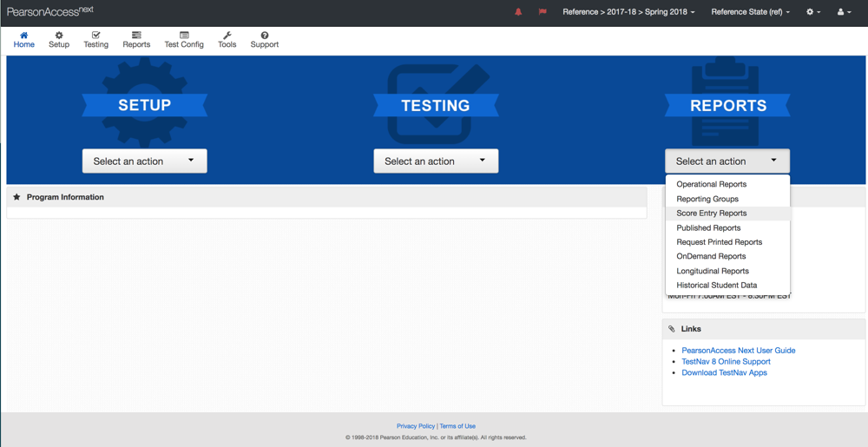Open the Testing checkmark navigation item
868x447 pixels.
(95, 40)
